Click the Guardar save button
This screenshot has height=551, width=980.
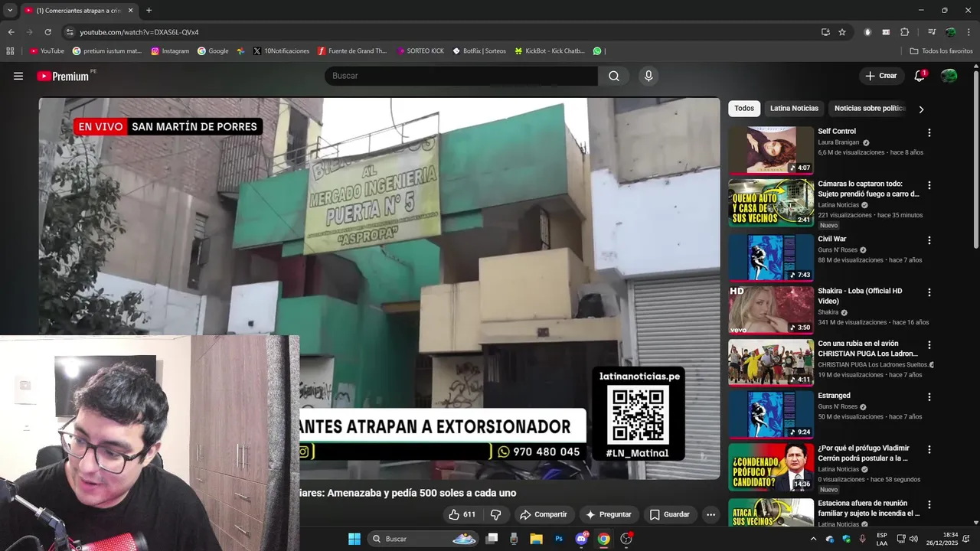(670, 514)
